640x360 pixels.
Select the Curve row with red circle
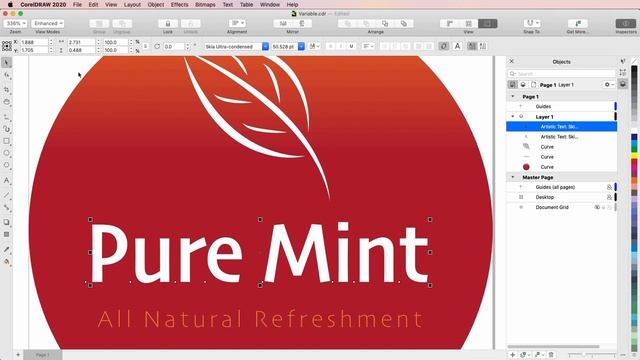point(562,167)
